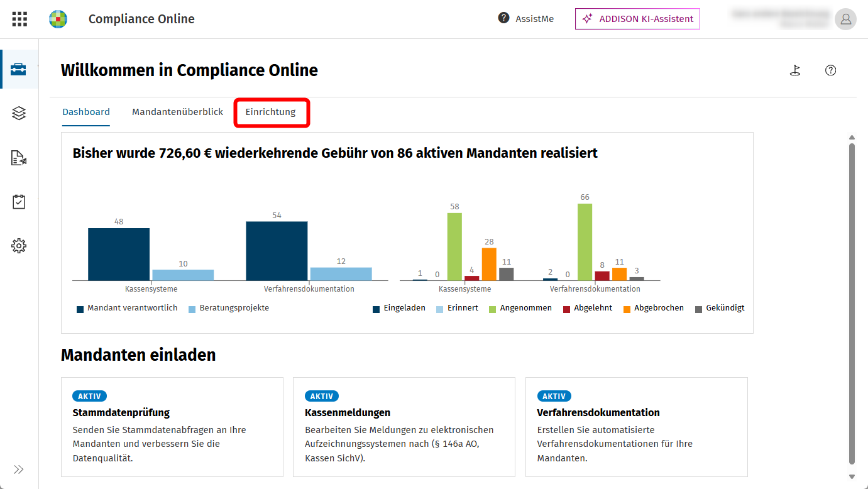Viewport: 868px width, 489px height.
Task: Click the scrollbar up arrow
Action: [x=852, y=138]
